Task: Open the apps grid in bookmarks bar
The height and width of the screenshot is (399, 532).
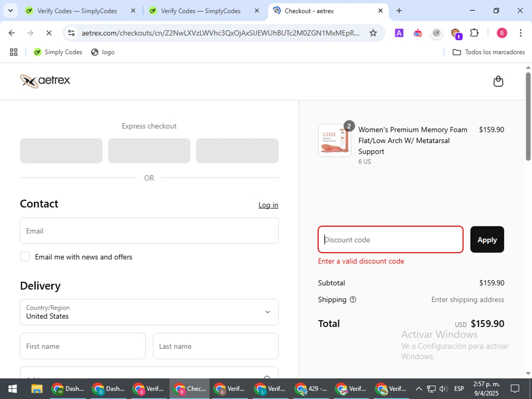Action: pyautogui.click(x=13, y=52)
